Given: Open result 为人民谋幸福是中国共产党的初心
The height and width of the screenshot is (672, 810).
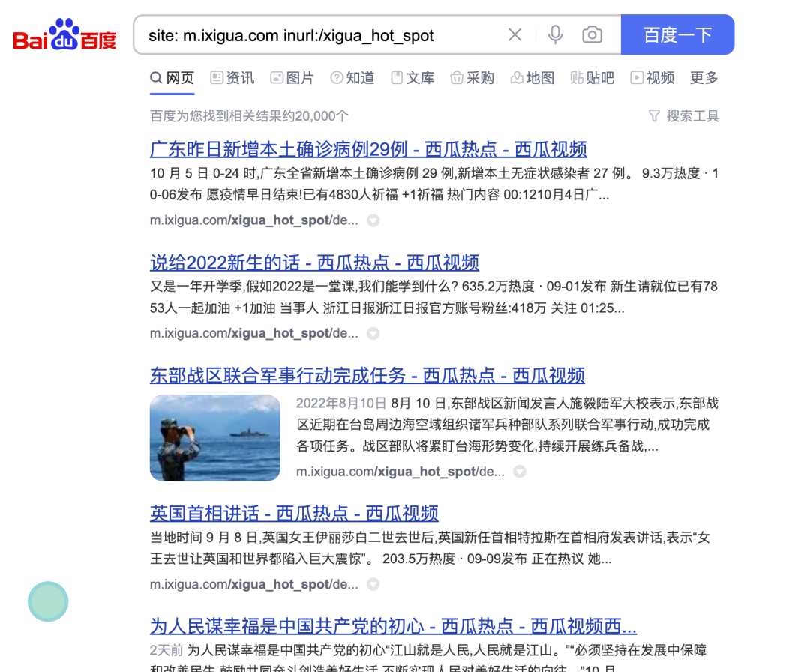Looking at the screenshot, I should (x=393, y=626).
